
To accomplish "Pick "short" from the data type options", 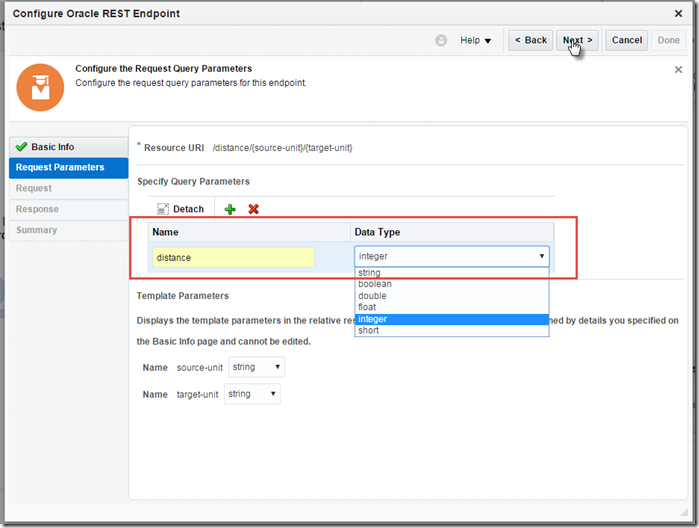I will point(368,331).
